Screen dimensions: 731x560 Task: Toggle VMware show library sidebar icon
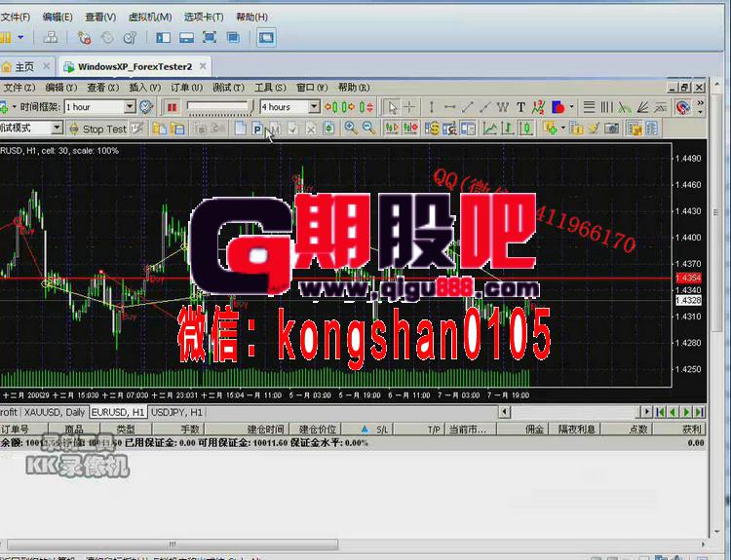click(x=163, y=38)
